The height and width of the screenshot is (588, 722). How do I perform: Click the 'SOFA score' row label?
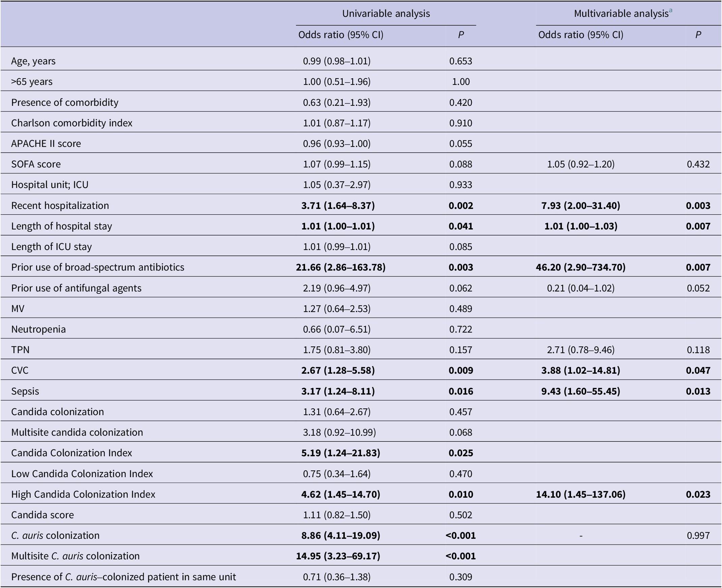(36, 164)
